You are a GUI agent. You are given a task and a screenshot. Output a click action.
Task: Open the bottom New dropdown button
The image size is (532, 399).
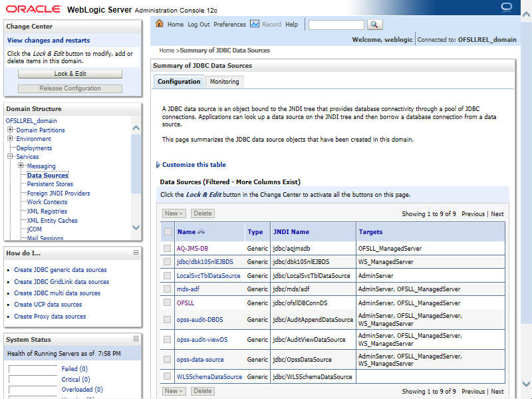[174, 391]
